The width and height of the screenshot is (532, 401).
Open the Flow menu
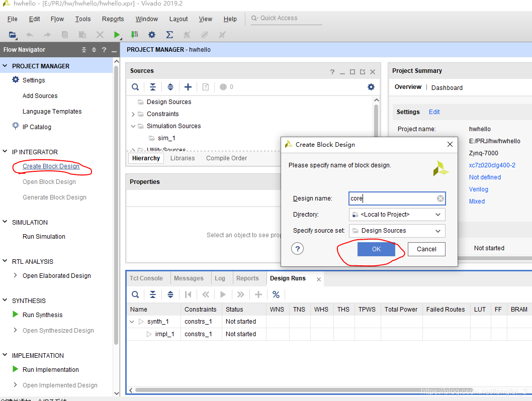(57, 19)
